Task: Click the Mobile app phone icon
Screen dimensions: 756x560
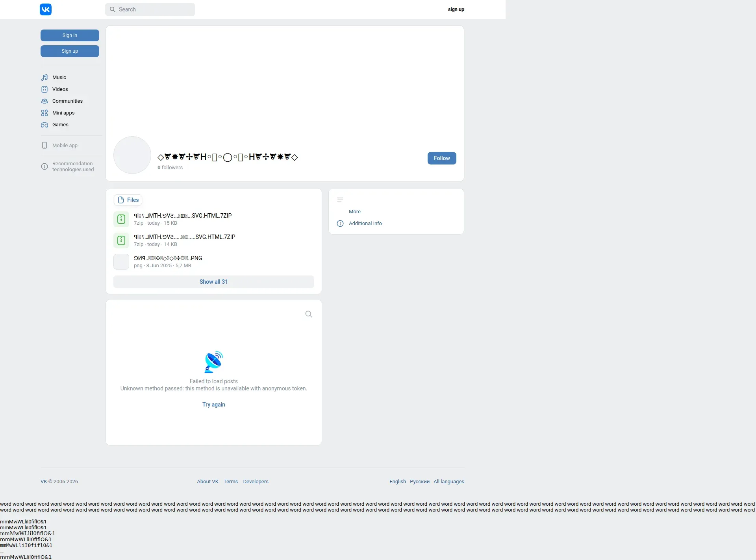Action: [44, 145]
